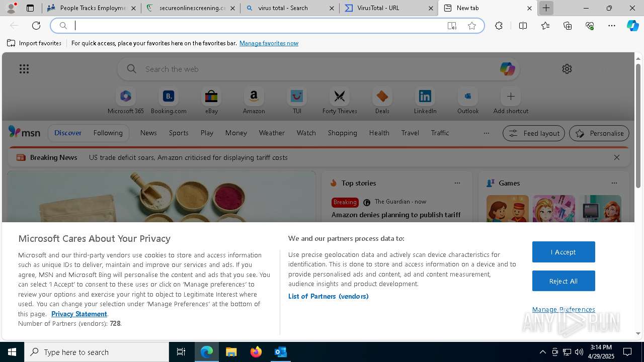Select the Discover feed tab
The image size is (644, 362).
pos(68,133)
